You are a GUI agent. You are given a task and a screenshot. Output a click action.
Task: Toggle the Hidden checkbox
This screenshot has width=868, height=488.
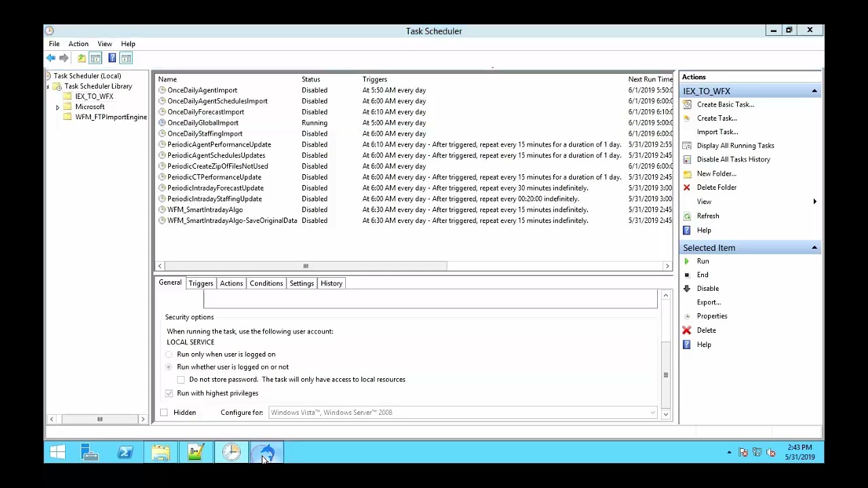tap(164, 412)
